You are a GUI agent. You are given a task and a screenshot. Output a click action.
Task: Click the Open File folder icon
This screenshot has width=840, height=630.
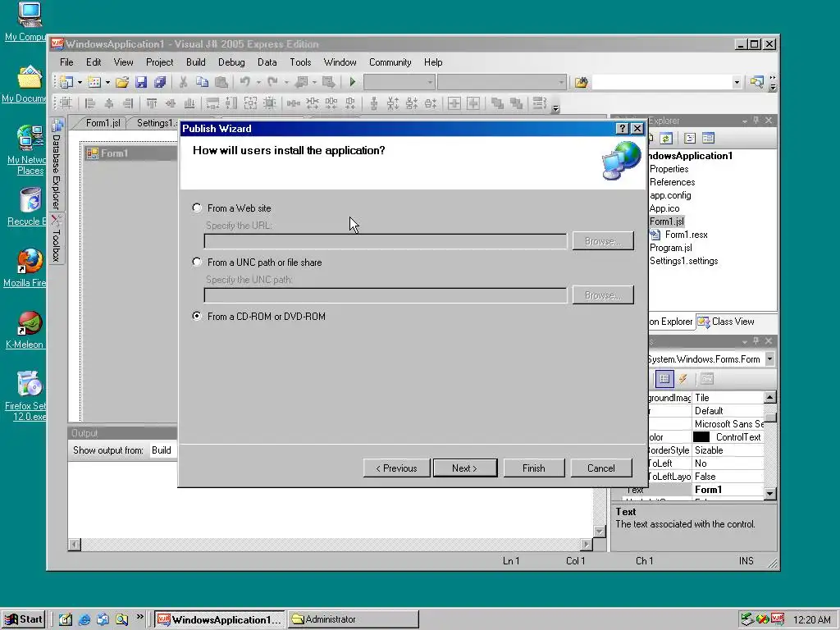click(x=122, y=82)
